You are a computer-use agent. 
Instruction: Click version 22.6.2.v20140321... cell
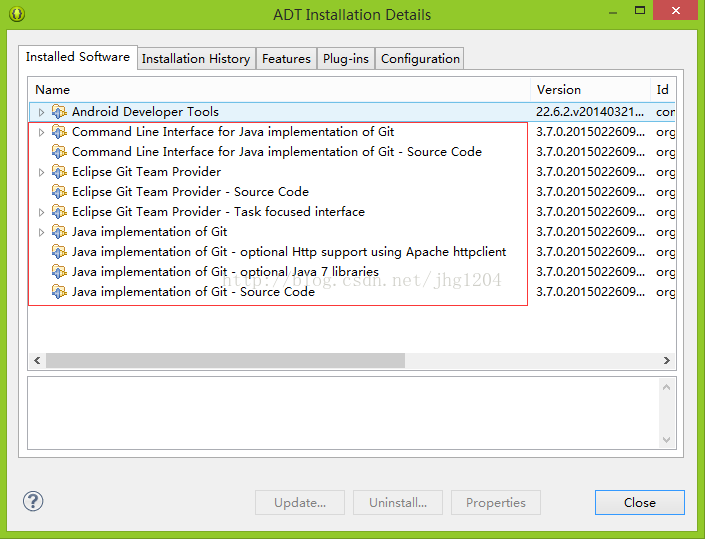click(589, 111)
